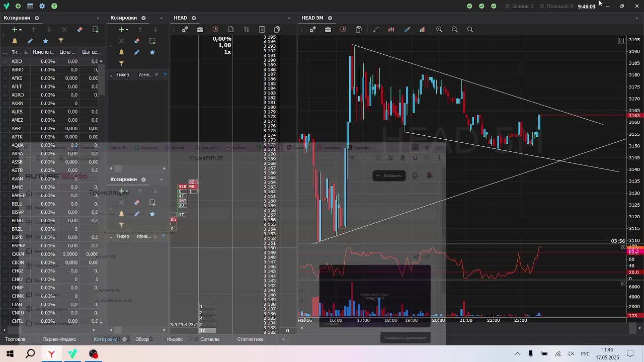Viewport: 644px width, 362px height.
Task: Toggle column filter beside Изме... header
Action: 165,75
